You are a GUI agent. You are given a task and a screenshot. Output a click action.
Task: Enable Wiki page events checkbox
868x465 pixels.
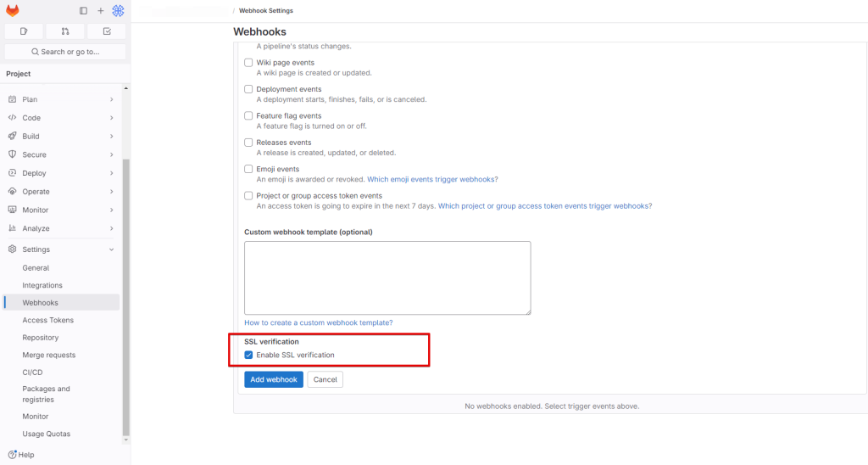pyautogui.click(x=248, y=63)
